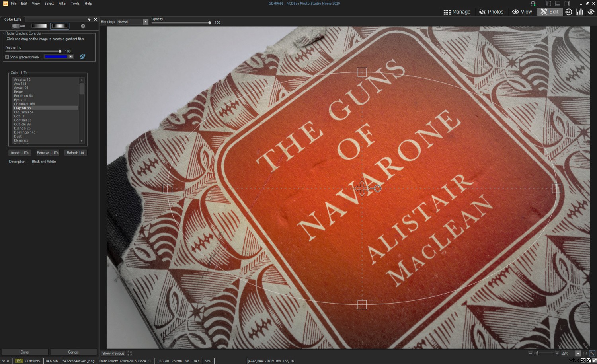Viewport: 597px width, 364px height.
Task: Pin the Color LUTs panel
Action: [x=89, y=19]
